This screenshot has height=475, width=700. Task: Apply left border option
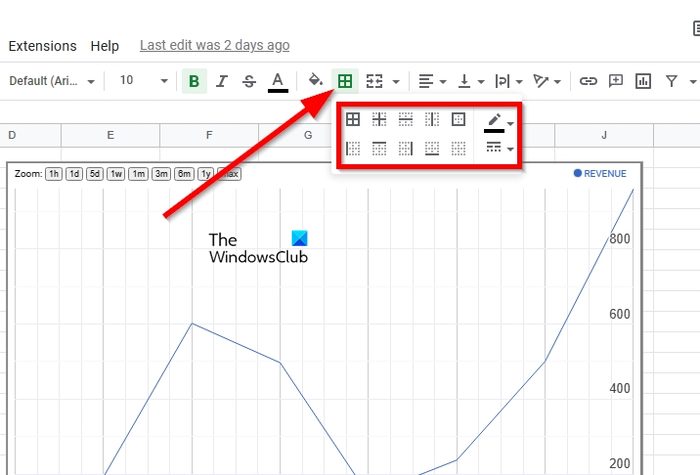(x=353, y=148)
